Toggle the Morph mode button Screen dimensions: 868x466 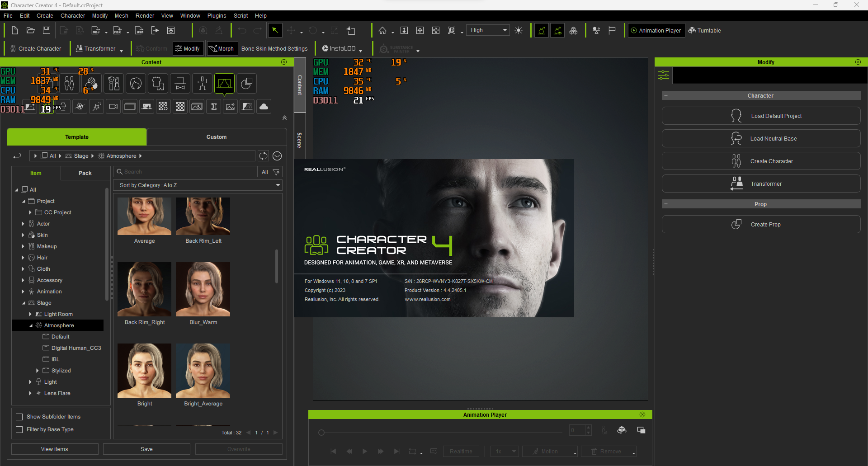pos(222,49)
